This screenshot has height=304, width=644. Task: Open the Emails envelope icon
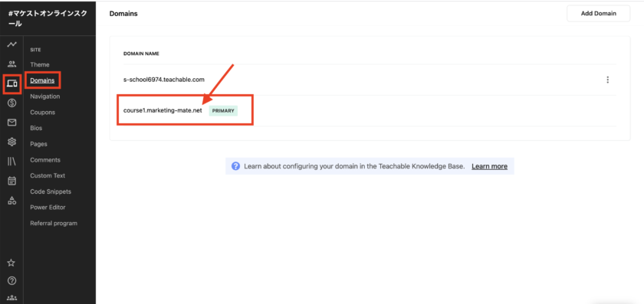pos(12,123)
